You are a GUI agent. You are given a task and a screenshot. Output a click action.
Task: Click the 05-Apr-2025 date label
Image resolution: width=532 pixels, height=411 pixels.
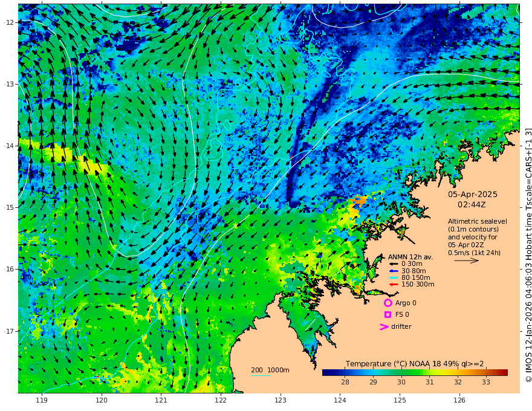(x=472, y=195)
